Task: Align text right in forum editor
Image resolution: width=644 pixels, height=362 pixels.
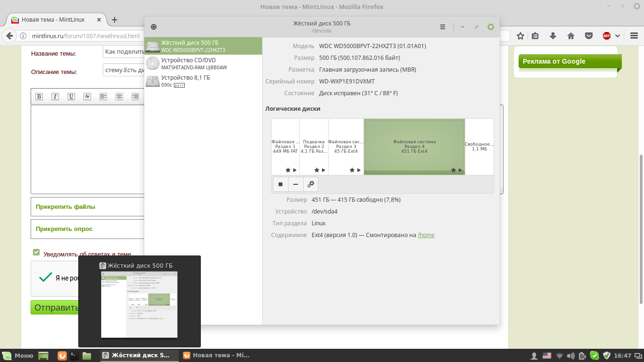Action: tap(135, 96)
